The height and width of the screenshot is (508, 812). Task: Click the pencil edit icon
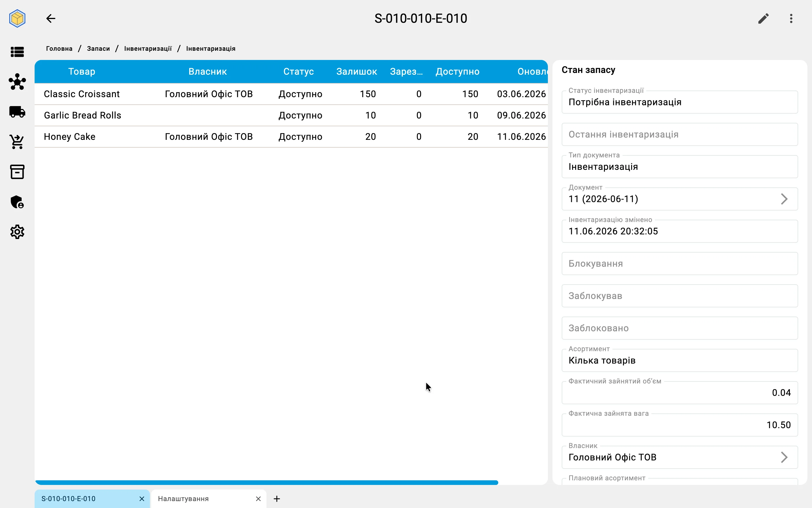click(763, 18)
